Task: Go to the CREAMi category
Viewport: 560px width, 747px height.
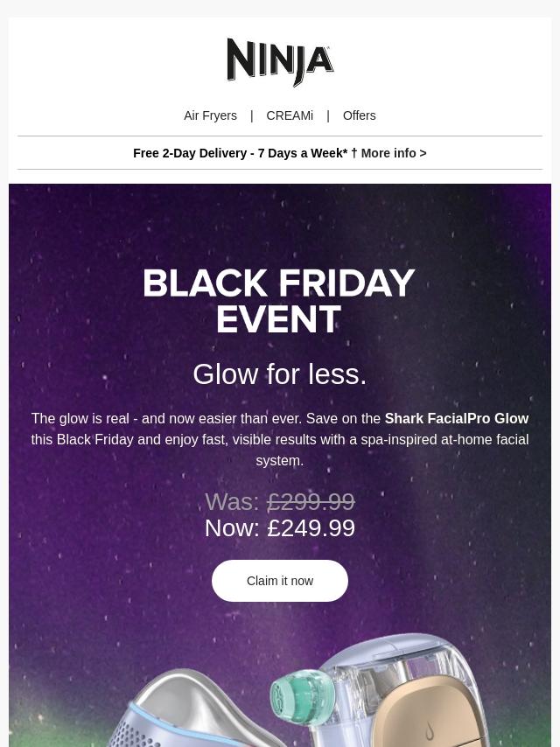Action: 290,115
